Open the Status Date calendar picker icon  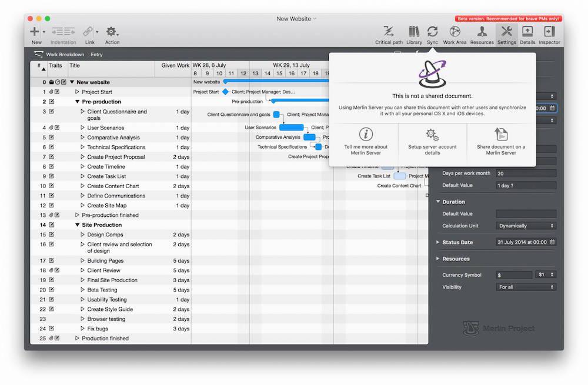pyautogui.click(x=552, y=242)
